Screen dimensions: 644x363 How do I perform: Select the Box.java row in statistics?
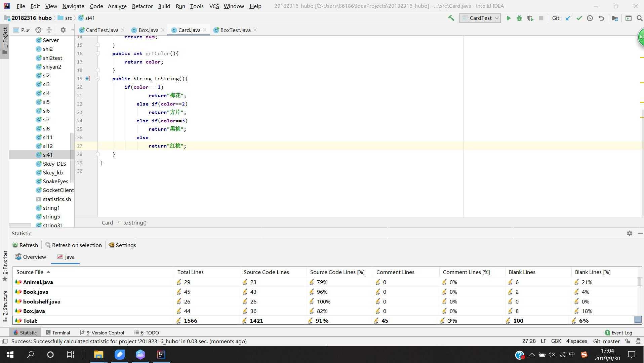325,311
